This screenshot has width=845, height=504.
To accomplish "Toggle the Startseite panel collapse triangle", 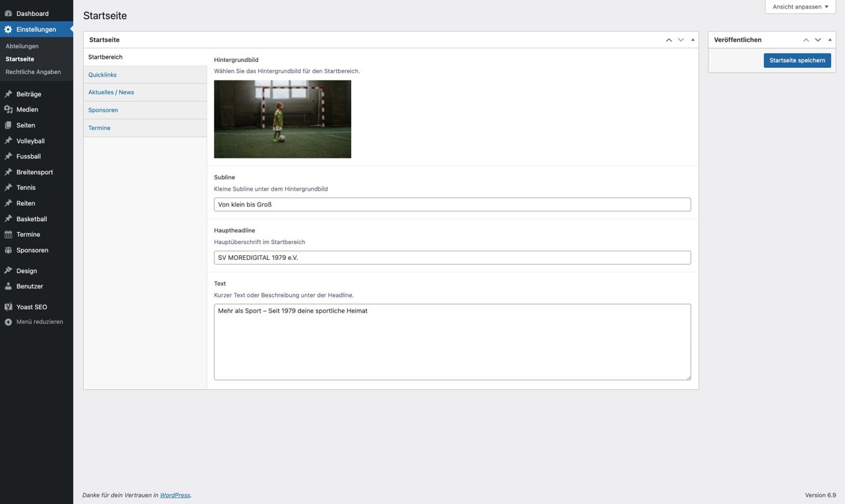I will [693, 40].
